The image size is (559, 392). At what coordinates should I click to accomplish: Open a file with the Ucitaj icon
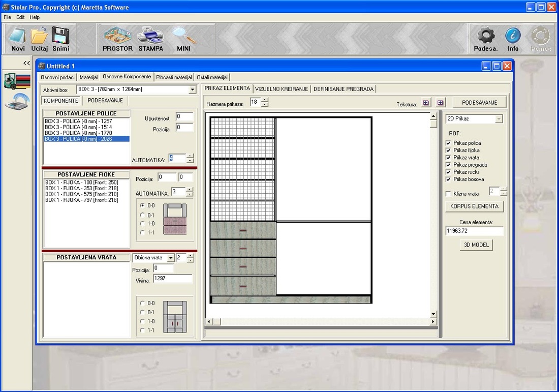[39, 37]
